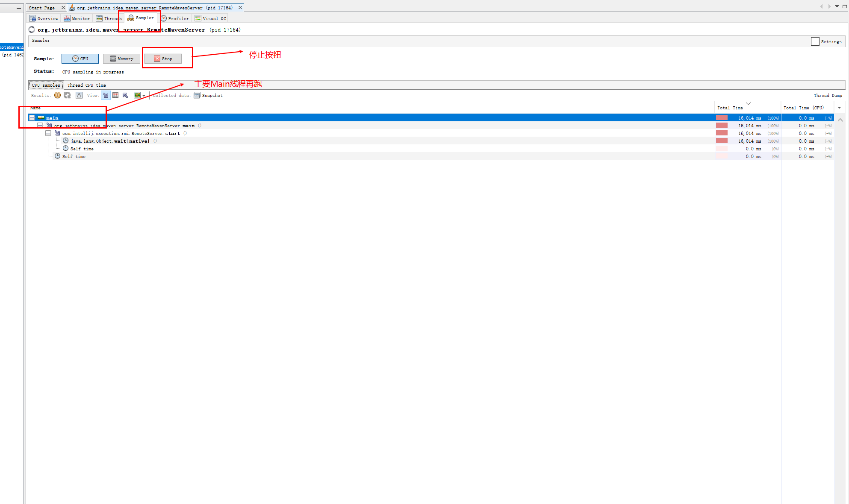This screenshot has height=504, width=849.
Task: Select Memory sampling mode
Action: coord(121,59)
